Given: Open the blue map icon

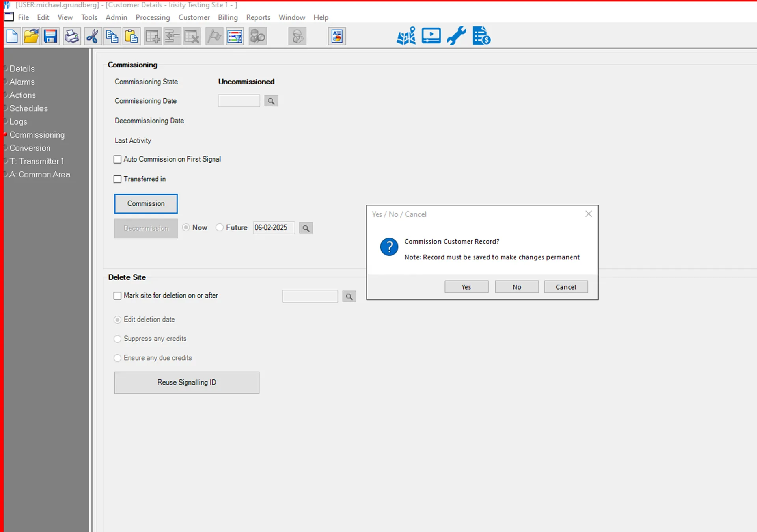Looking at the screenshot, I should pos(406,36).
